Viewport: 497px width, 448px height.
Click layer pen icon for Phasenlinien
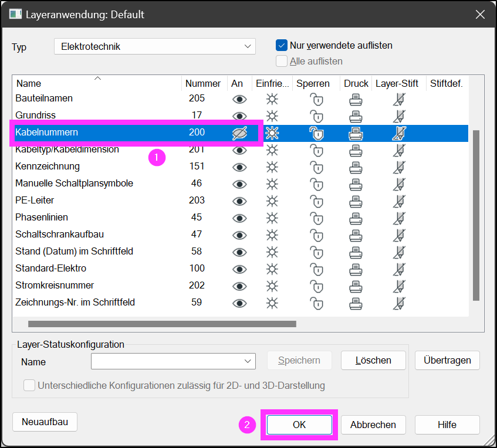pos(399,218)
